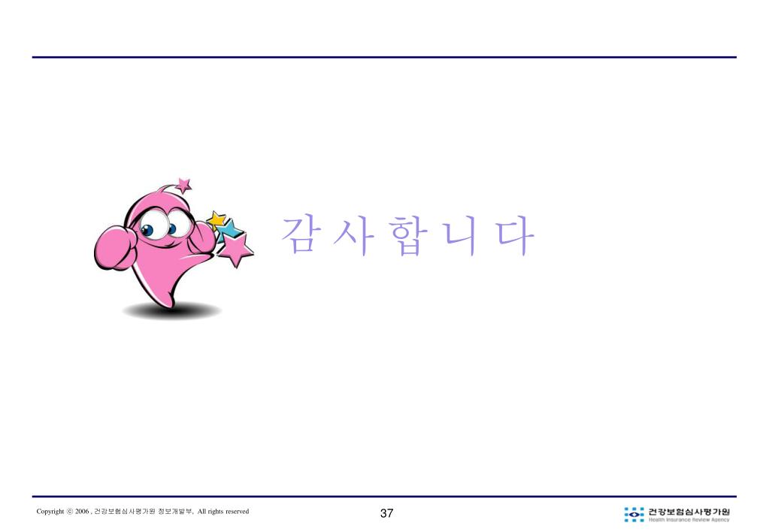Image resolution: width=769 pixels, height=532 pixels.
Task: Click the pink mascot character image
Action: 174,249
